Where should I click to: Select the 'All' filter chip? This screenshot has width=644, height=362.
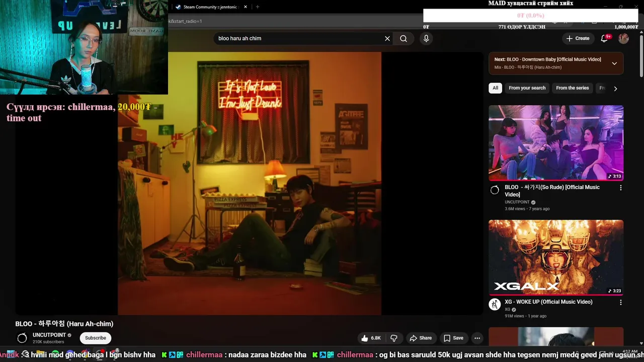(495, 88)
